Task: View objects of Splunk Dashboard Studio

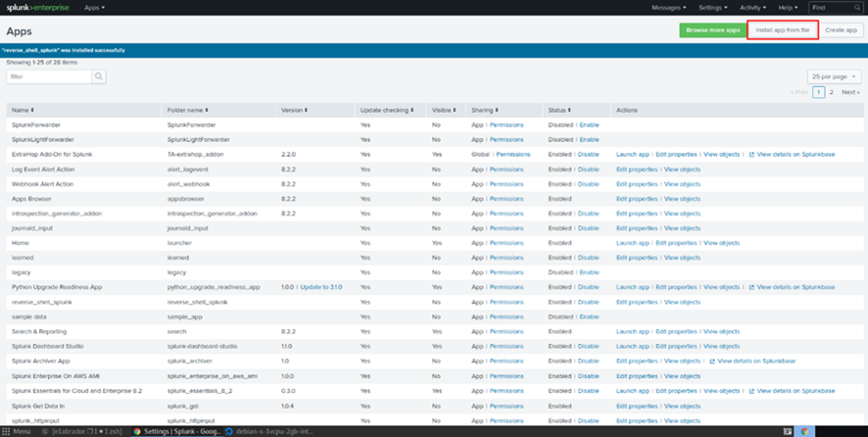Action: pyautogui.click(x=721, y=346)
